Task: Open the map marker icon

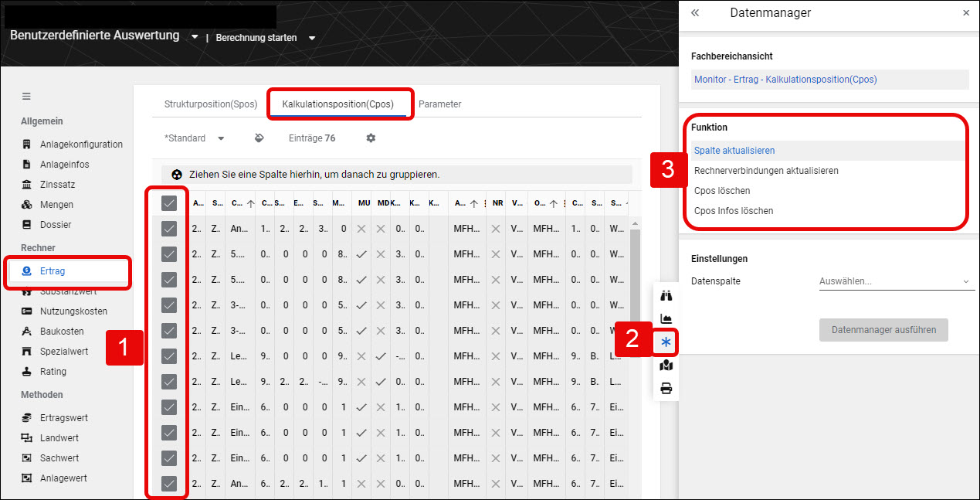Action: (666, 366)
